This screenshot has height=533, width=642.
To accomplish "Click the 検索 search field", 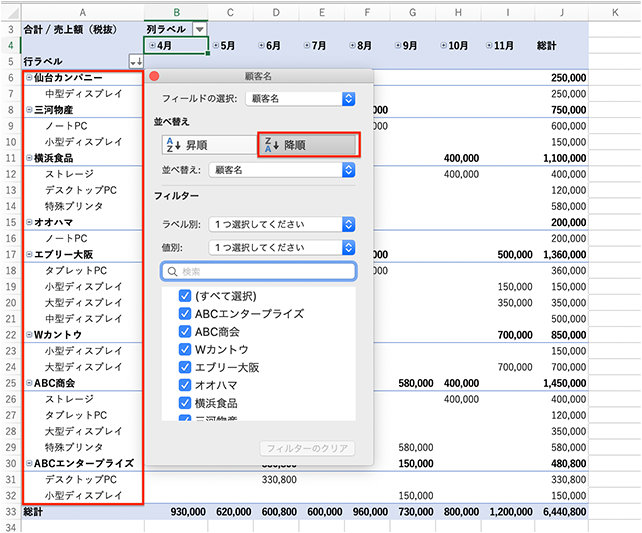I will pyautogui.click(x=258, y=271).
